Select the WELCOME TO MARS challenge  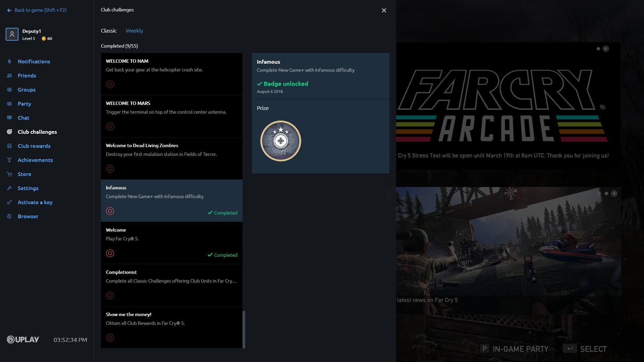pyautogui.click(x=172, y=116)
